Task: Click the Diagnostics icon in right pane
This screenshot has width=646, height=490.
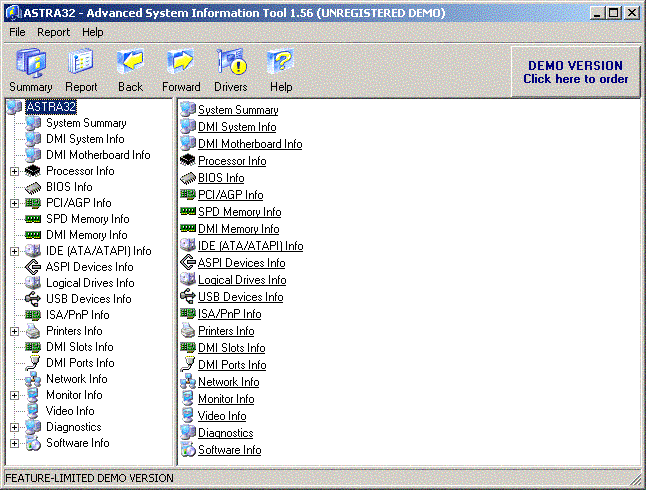Action: click(188, 432)
